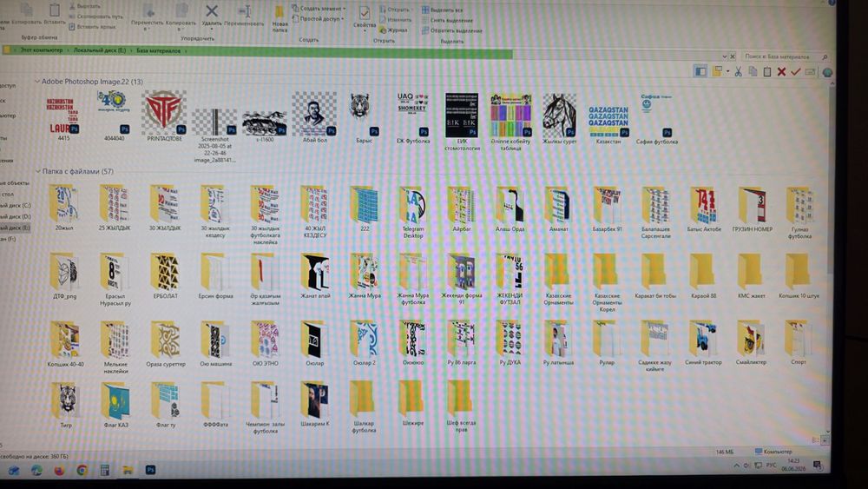Select the ЕРБОЛАТ folder
868x489 pixels.
(165, 276)
